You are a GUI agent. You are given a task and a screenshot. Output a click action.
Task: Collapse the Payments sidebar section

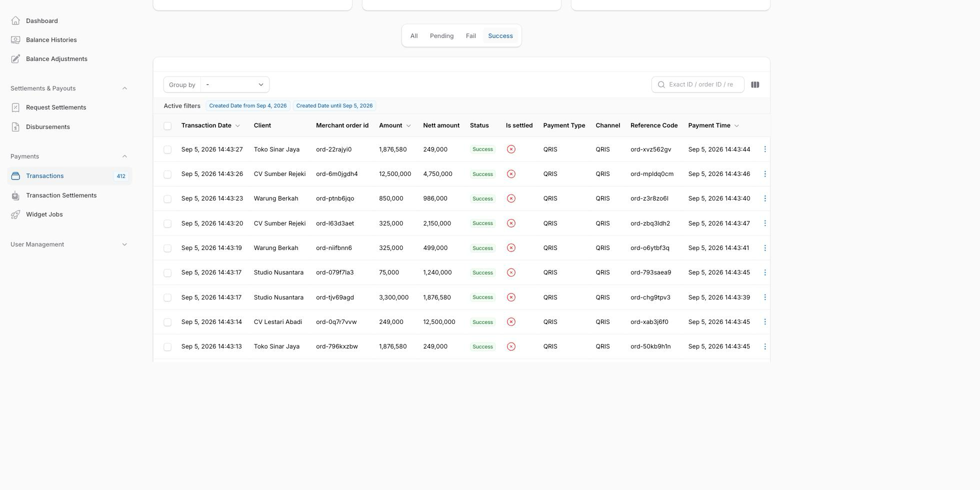tap(124, 156)
